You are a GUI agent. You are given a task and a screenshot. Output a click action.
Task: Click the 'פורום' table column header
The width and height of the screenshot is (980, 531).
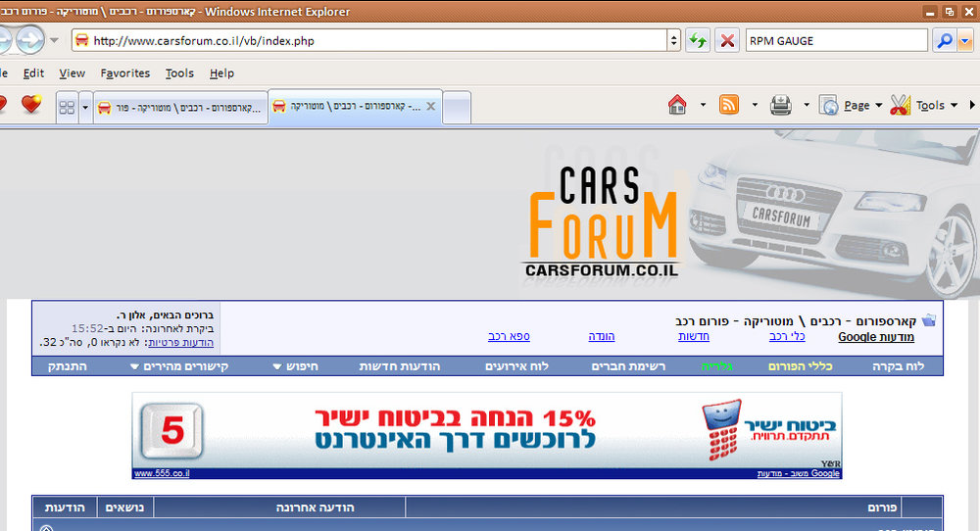tap(882, 507)
